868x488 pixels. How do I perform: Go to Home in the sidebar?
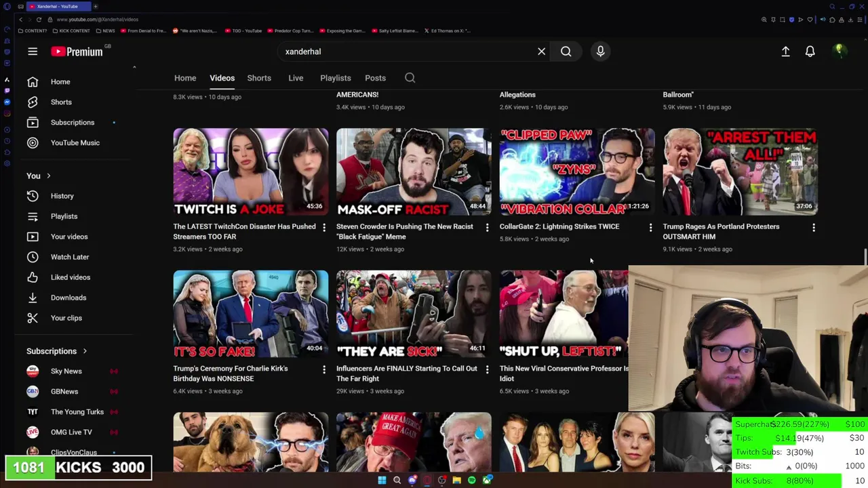tap(75, 81)
